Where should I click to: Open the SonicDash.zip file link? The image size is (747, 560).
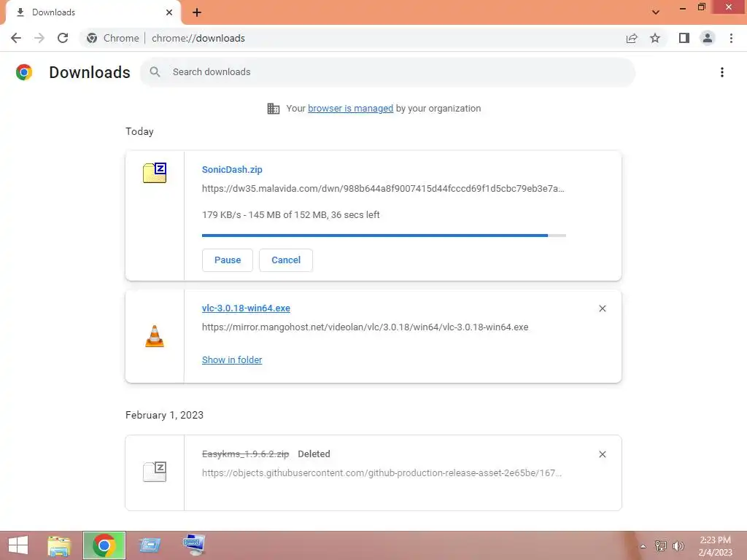click(232, 169)
